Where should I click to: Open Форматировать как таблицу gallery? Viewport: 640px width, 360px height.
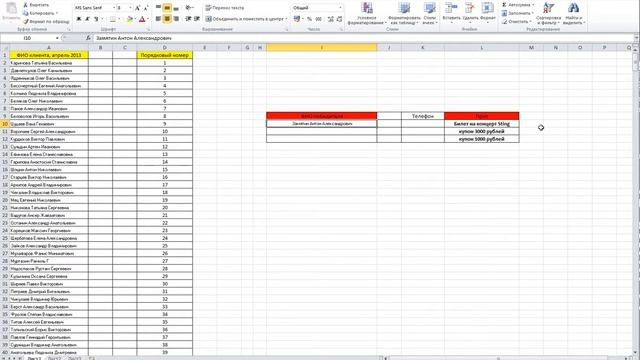coord(404,13)
